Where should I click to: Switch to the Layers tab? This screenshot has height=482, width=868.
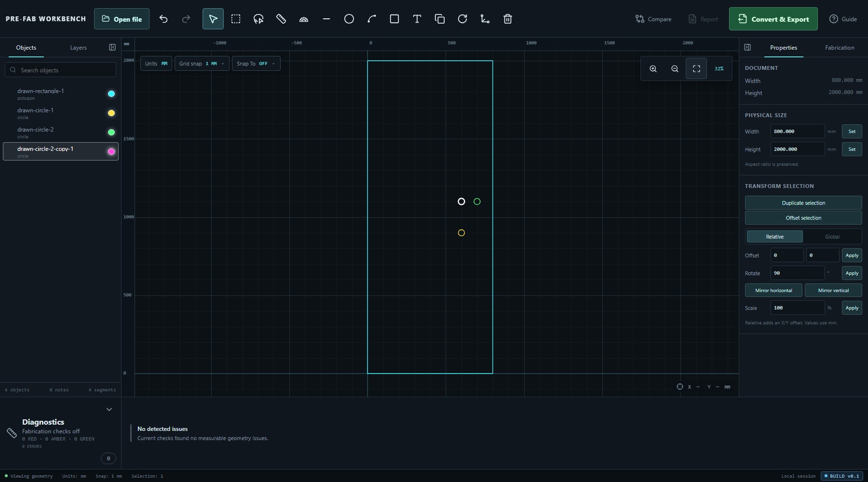[78, 48]
